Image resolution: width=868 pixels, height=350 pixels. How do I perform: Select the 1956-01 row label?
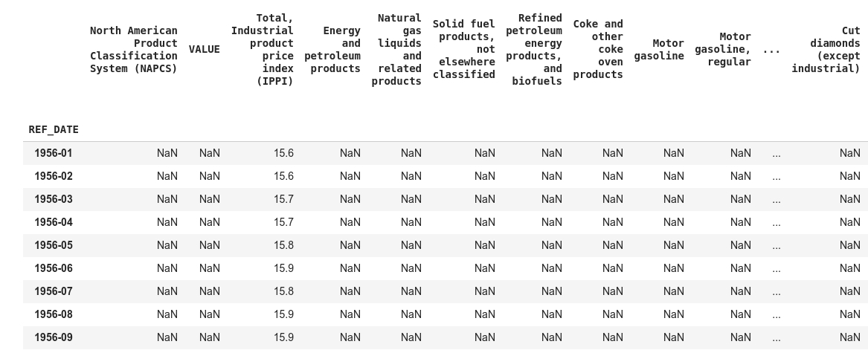pos(54,153)
